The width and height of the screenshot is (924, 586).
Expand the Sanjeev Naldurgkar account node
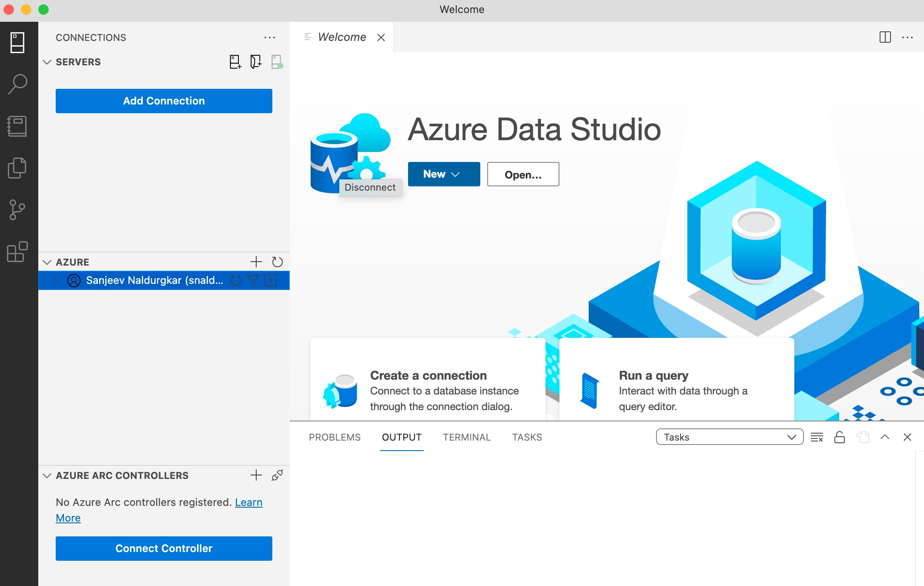click(56, 280)
